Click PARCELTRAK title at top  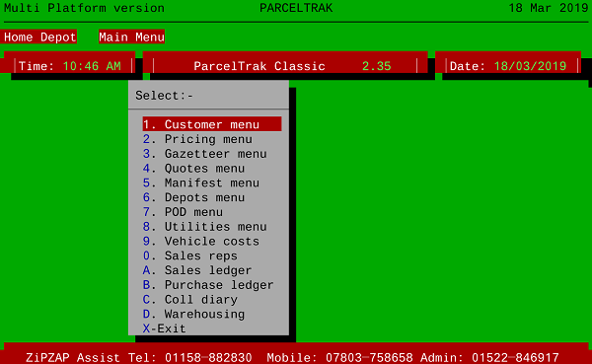(x=296, y=8)
